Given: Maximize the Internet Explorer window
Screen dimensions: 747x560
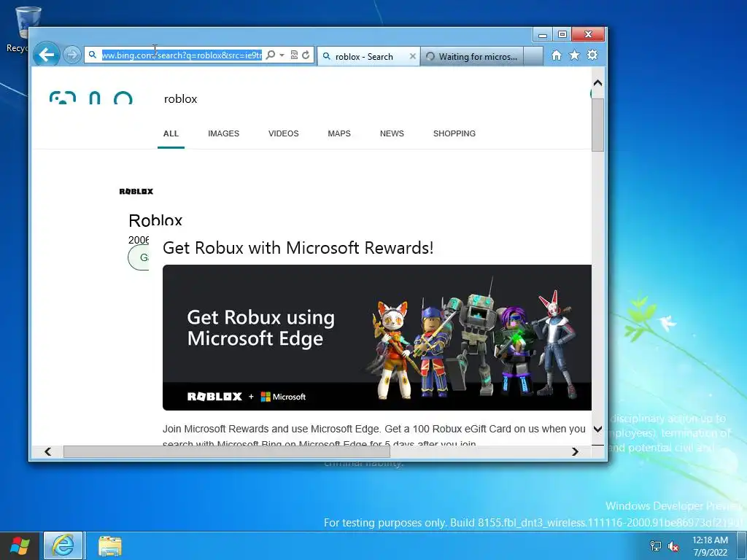Looking at the screenshot, I should click(562, 35).
